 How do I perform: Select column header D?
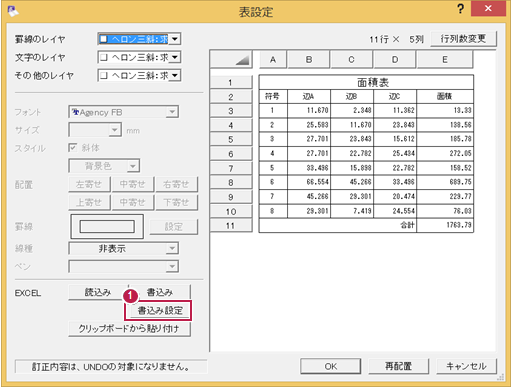tap(395, 60)
